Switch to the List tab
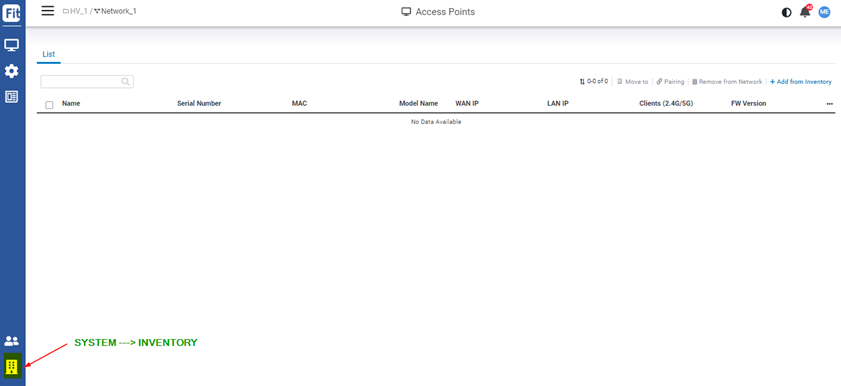Screen dimensions: 841x386 pyautogui.click(x=49, y=54)
